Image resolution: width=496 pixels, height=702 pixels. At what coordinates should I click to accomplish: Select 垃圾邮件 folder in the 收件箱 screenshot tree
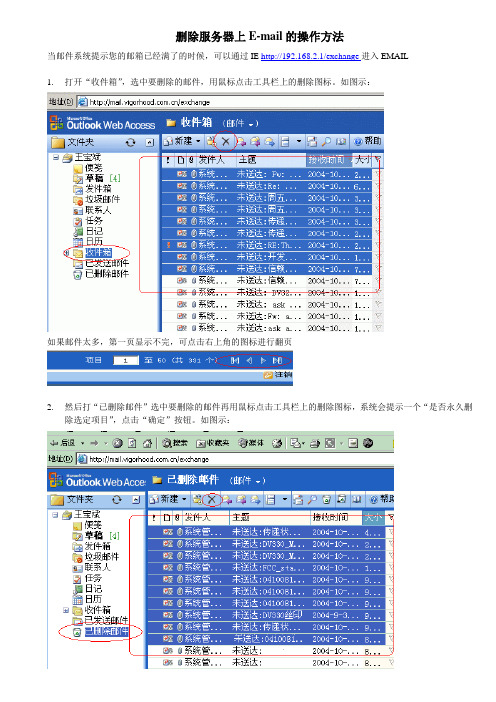pyautogui.click(x=103, y=199)
